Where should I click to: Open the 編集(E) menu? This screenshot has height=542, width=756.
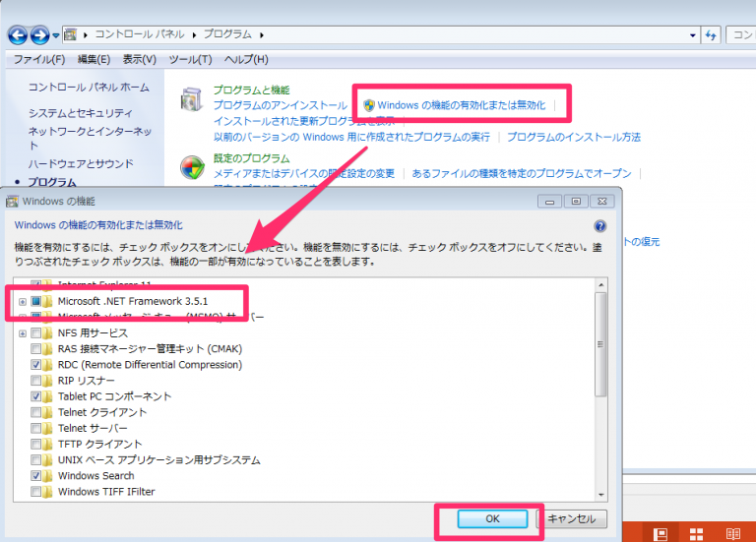tap(94, 59)
